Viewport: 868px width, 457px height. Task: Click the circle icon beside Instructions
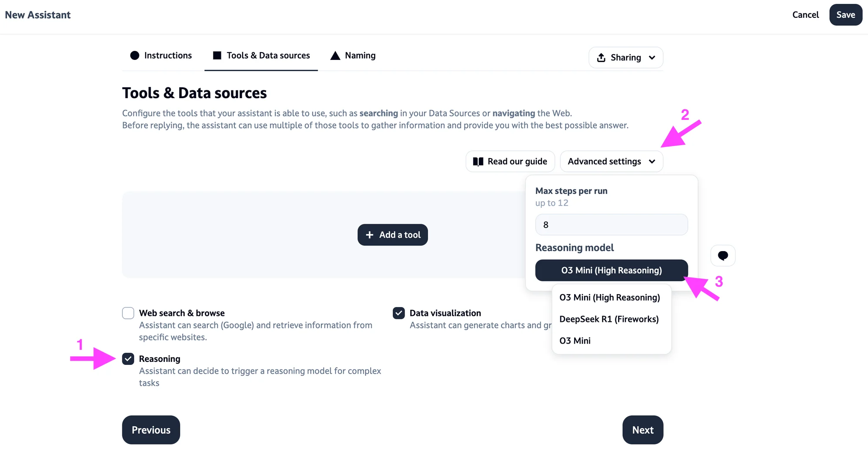coord(135,55)
